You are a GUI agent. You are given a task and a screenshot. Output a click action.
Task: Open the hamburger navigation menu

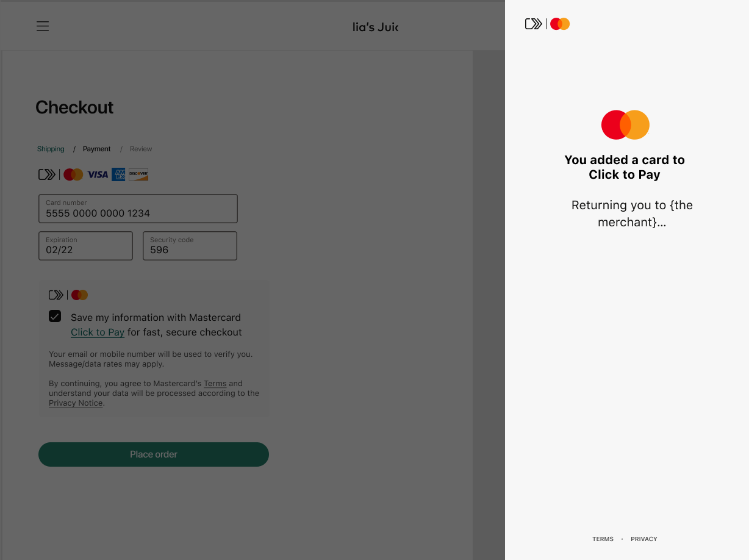pyautogui.click(x=43, y=26)
